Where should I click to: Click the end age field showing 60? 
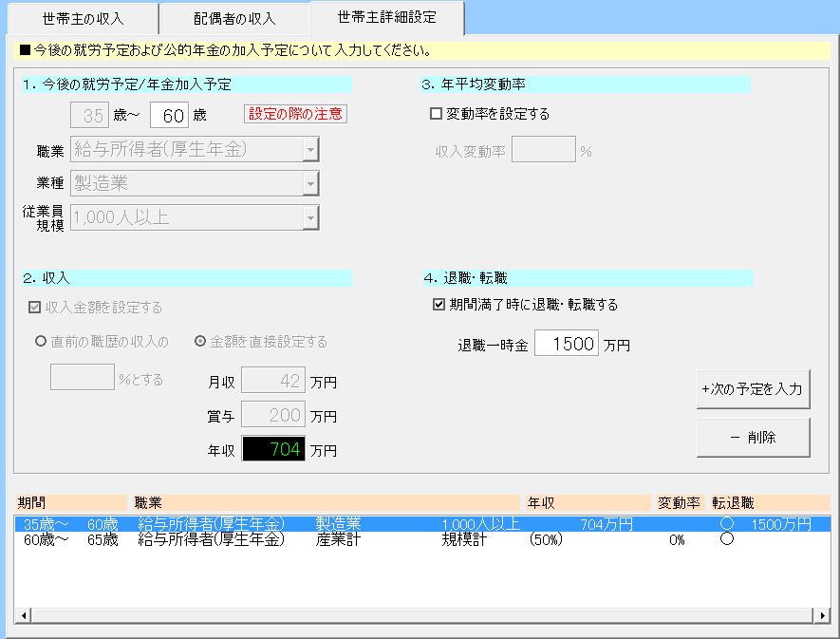click(x=169, y=116)
